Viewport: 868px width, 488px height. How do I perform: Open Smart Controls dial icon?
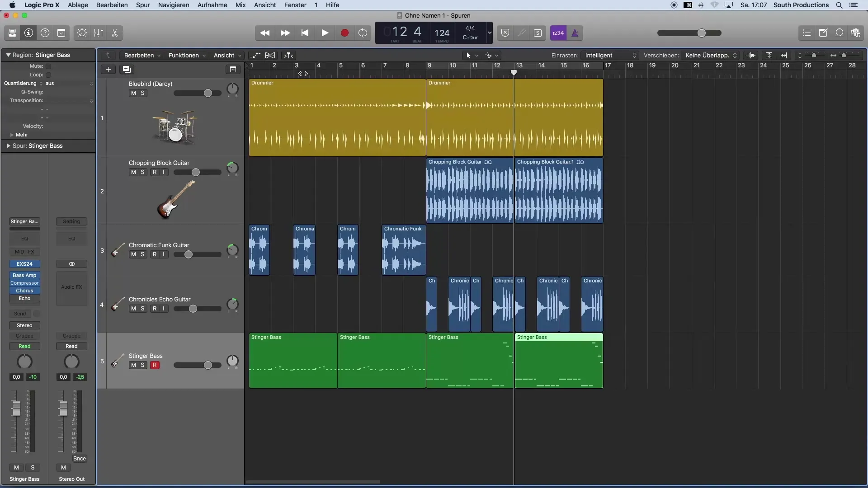click(x=82, y=33)
